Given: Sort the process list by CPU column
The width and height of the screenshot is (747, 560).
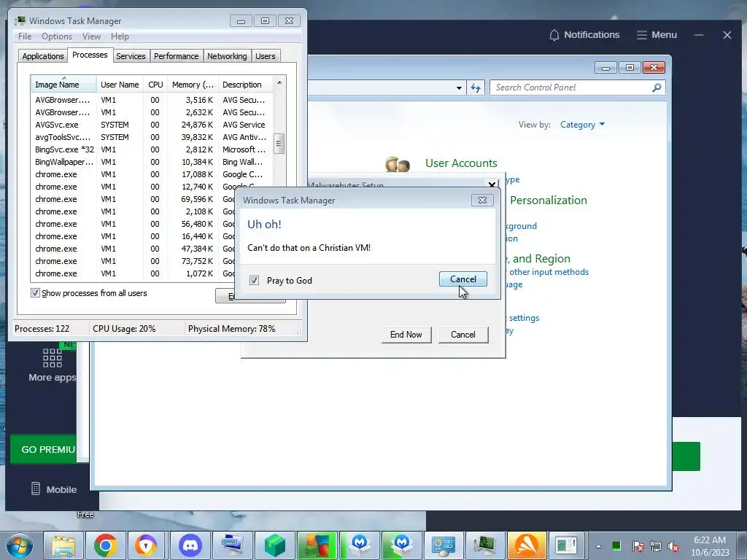Looking at the screenshot, I should click(155, 85).
